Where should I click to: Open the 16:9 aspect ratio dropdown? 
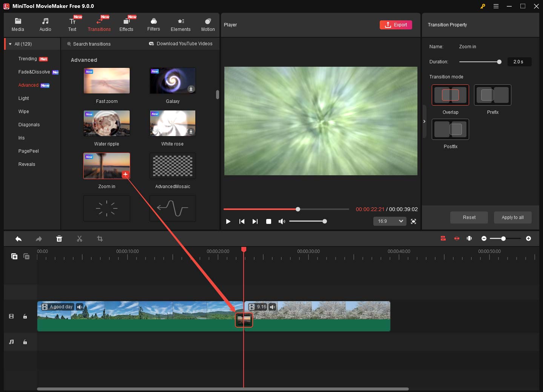pos(390,221)
